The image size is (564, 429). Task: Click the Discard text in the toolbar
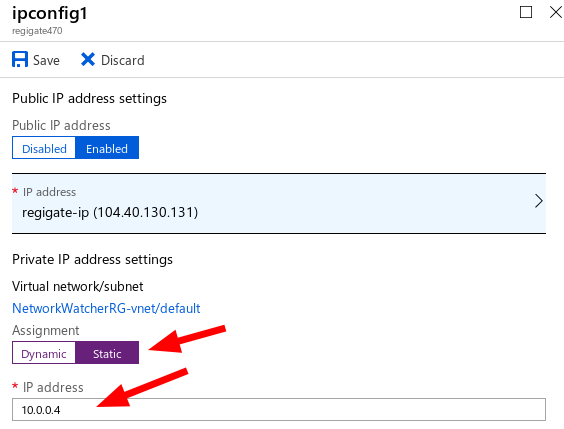coord(123,60)
